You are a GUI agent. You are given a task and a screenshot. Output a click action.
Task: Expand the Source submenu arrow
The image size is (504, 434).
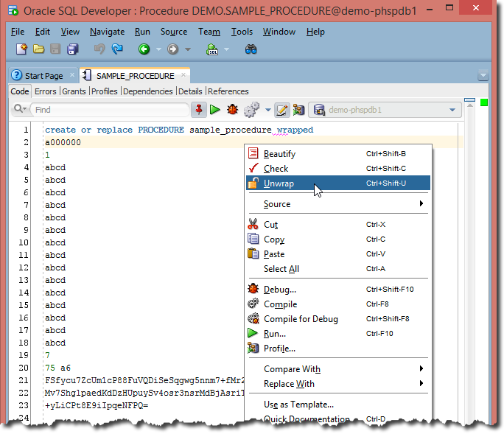click(421, 203)
